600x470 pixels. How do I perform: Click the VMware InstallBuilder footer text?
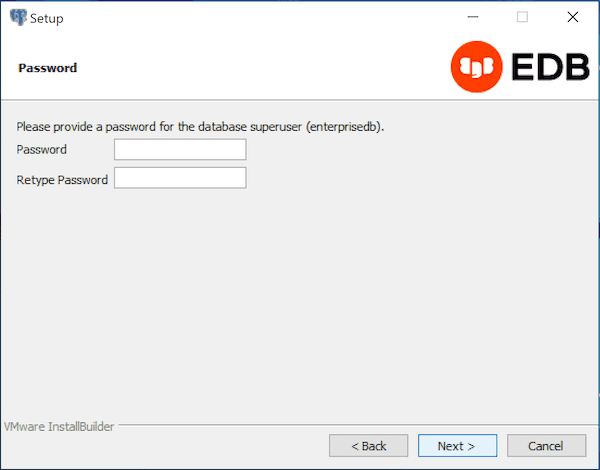(60, 426)
